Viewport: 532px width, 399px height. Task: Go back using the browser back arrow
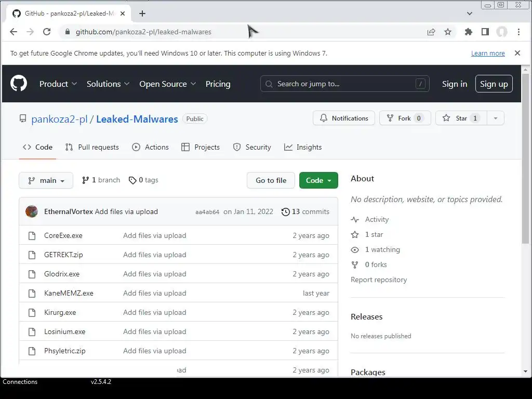coord(14,32)
